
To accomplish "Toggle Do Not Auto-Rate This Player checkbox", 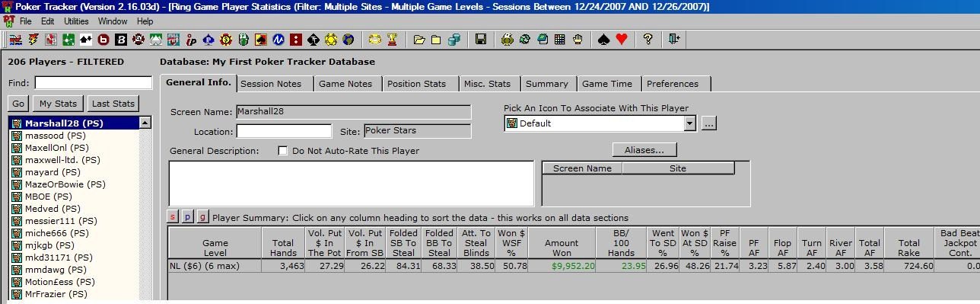I will [282, 151].
